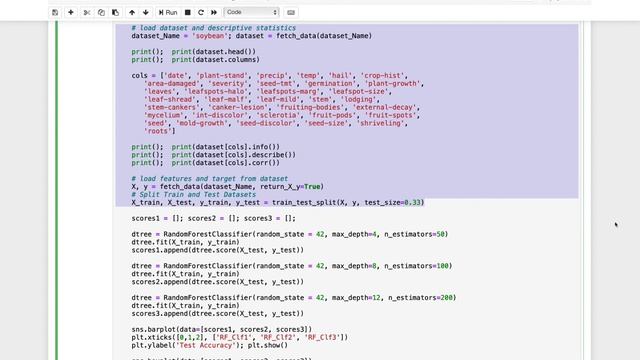The height and width of the screenshot is (360, 640).
Task: Copy selected cells icon
Action: [101, 13]
